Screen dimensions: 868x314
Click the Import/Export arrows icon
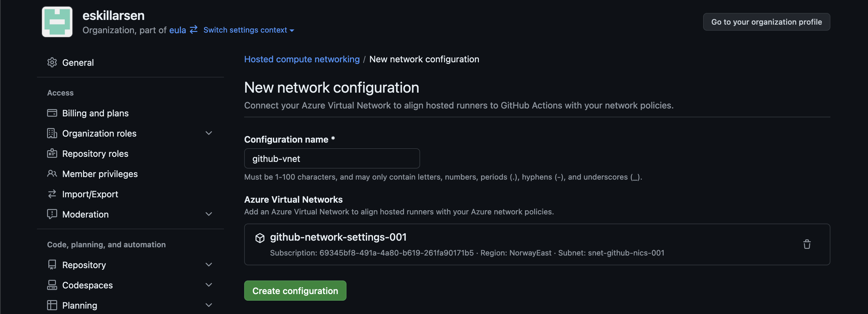click(52, 194)
